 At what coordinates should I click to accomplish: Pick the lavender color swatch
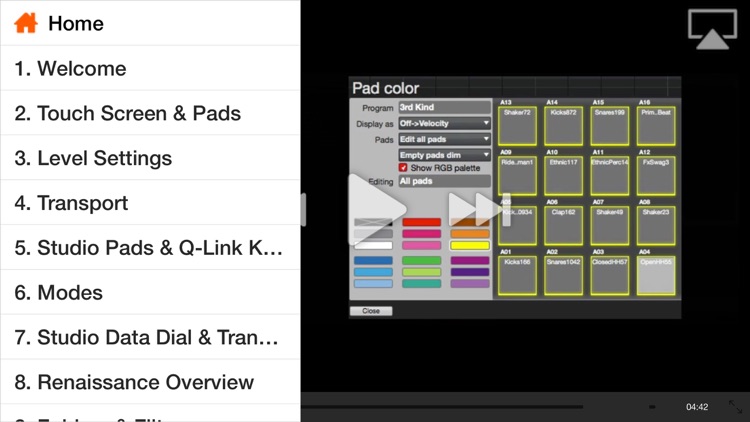(470, 283)
